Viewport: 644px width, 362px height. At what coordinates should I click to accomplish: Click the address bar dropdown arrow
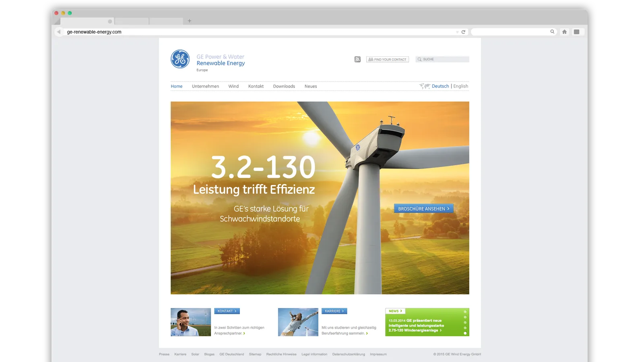pos(457,32)
